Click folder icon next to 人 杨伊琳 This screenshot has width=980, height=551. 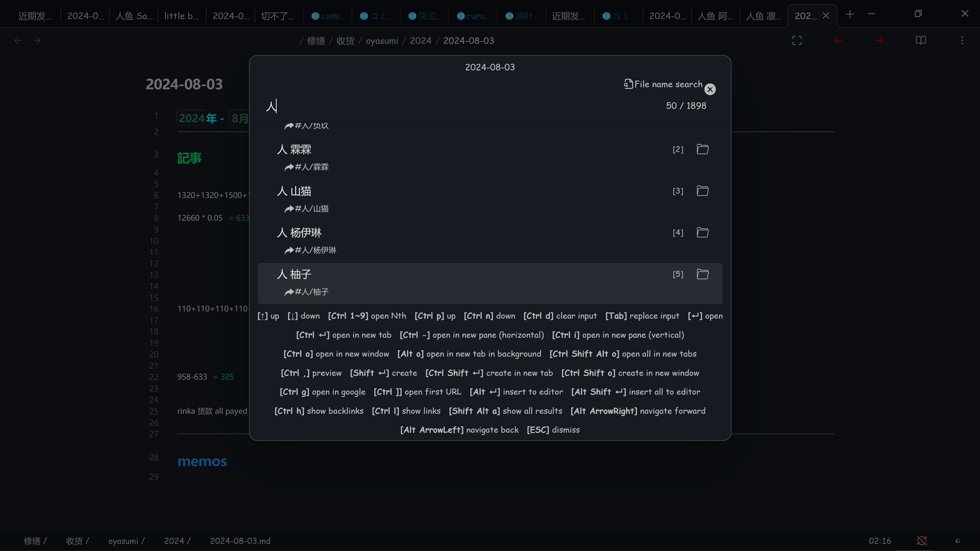coord(702,233)
